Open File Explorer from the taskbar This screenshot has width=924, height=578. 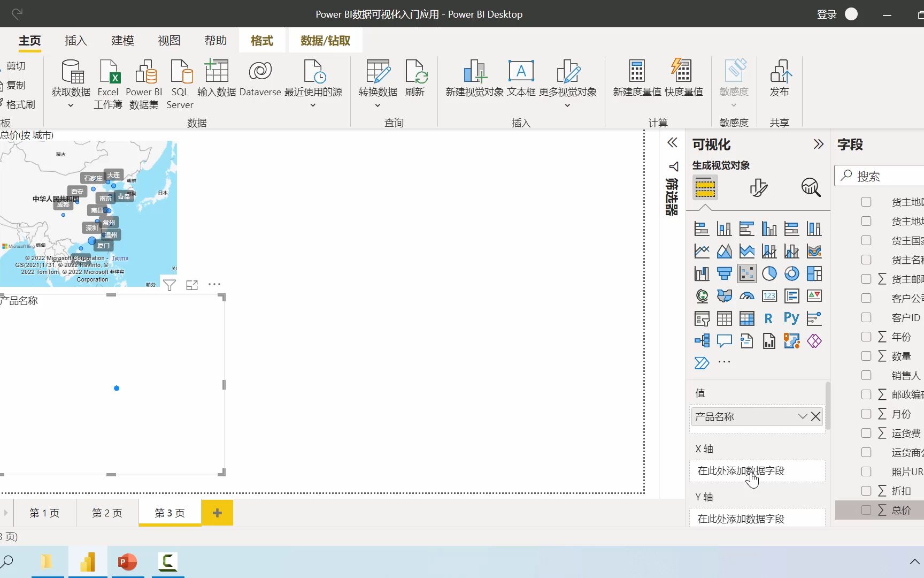tap(47, 562)
